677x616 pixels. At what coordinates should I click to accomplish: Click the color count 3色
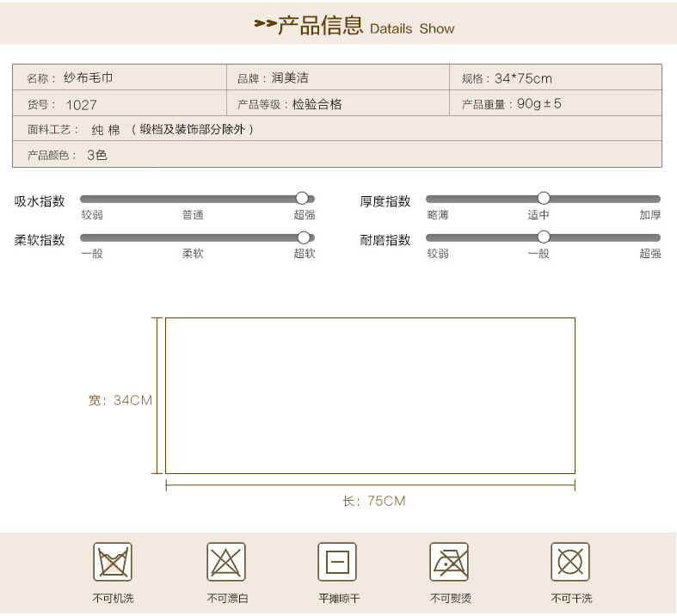pyautogui.click(x=97, y=155)
